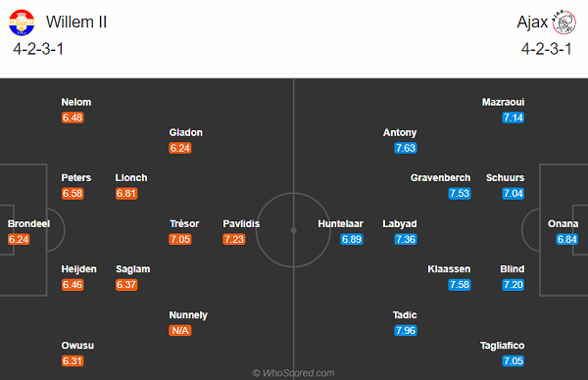Click the WhoScored.com watermark
The width and height of the screenshot is (588, 380).
(x=294, y=373)
